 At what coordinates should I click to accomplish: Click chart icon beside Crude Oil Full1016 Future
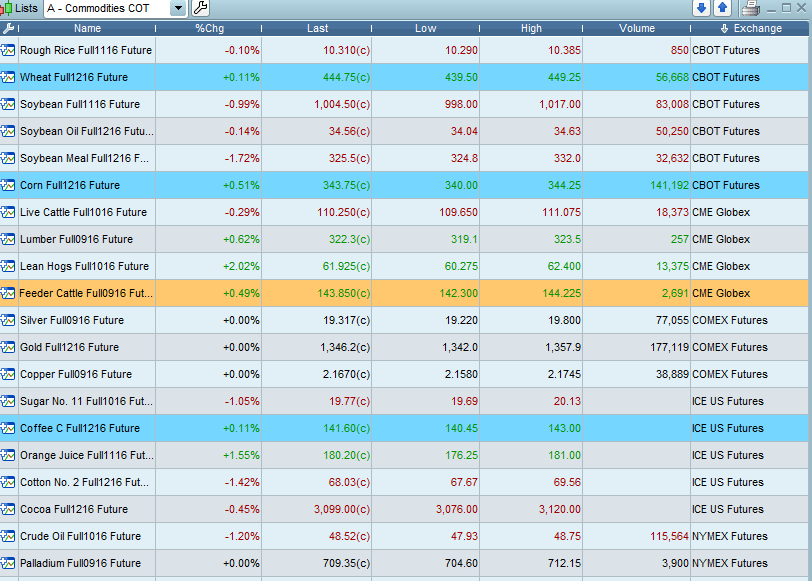point(8,536)
